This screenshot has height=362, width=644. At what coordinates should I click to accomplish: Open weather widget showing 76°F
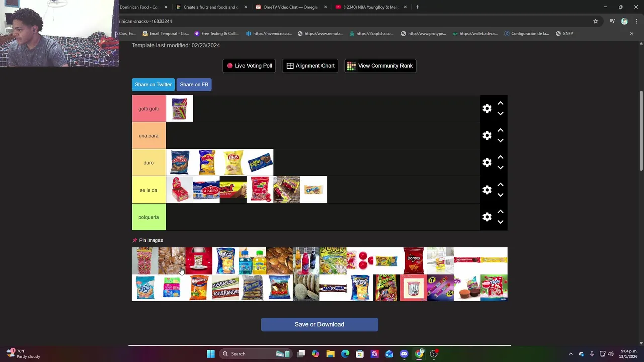(23, 354)
